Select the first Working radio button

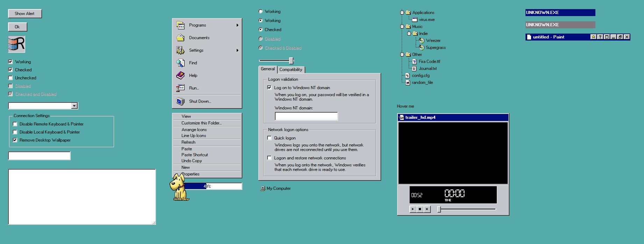(x=260, y=12)
